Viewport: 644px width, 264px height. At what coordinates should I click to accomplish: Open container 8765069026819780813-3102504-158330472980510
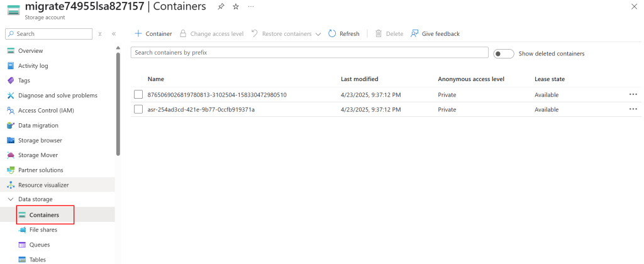[x=217, y=95]
